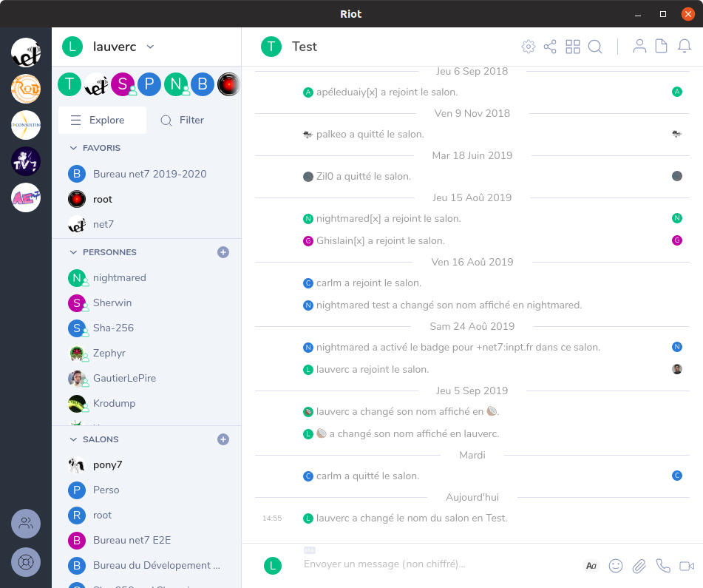Add a new room with SALONS plus
Screen dimensions: 703x588
point(223,439)
